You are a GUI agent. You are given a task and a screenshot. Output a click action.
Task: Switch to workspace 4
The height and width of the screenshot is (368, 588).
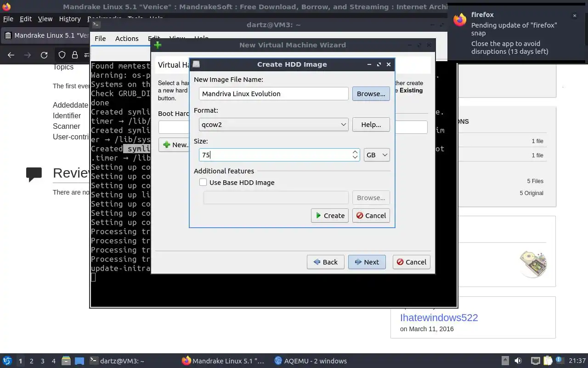54,361
